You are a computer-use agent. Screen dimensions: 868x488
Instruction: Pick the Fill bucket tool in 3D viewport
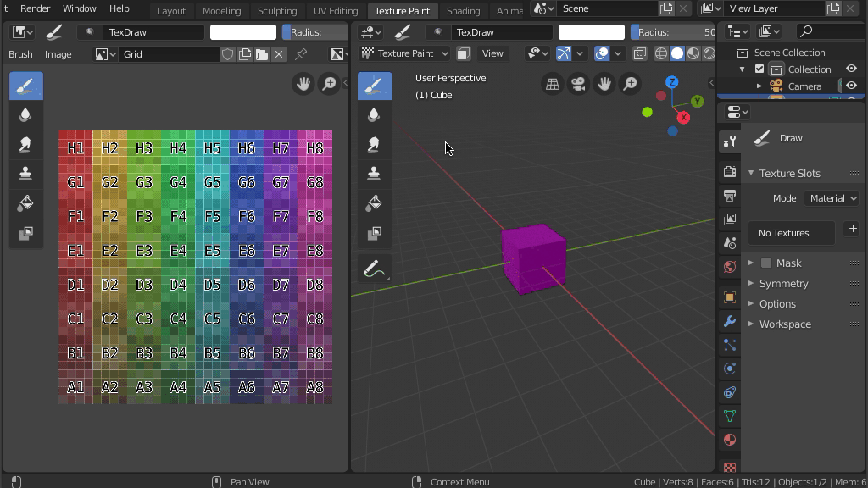click(x=374, y=203)
